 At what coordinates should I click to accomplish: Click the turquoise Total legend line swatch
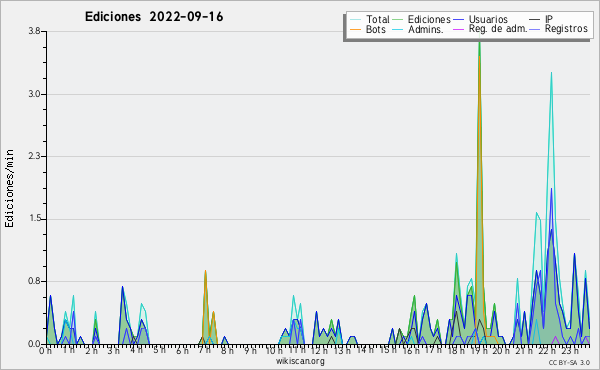(x=355, y=20)
